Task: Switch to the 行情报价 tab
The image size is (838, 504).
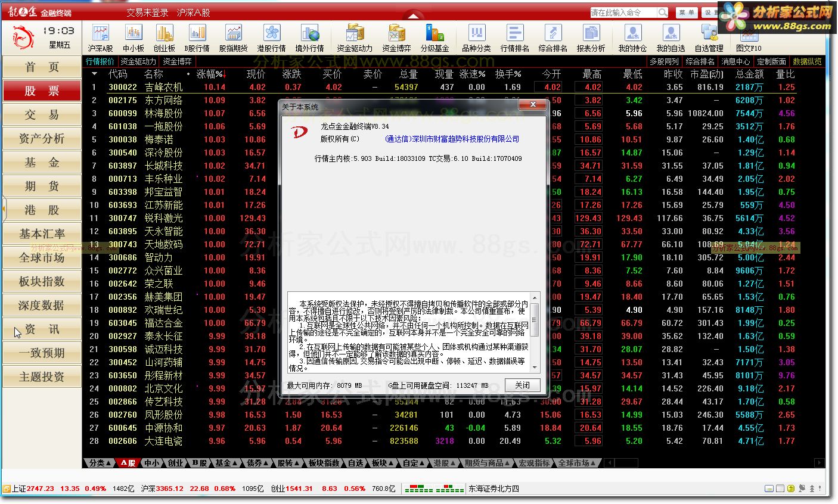Action: (100, 61)
